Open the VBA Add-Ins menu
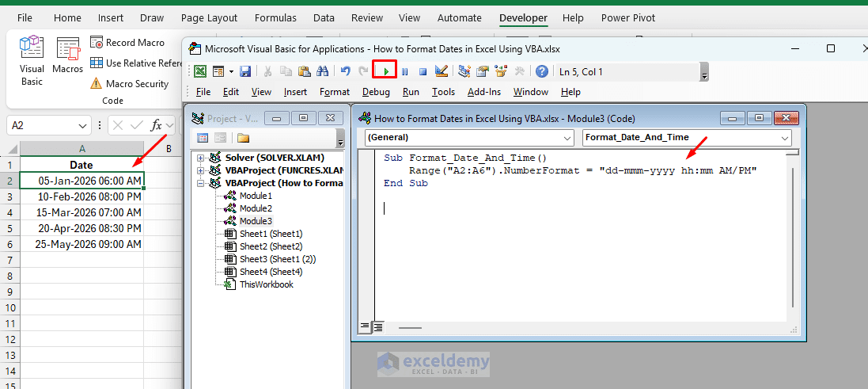The image size is (868, 389). [484, 92]
